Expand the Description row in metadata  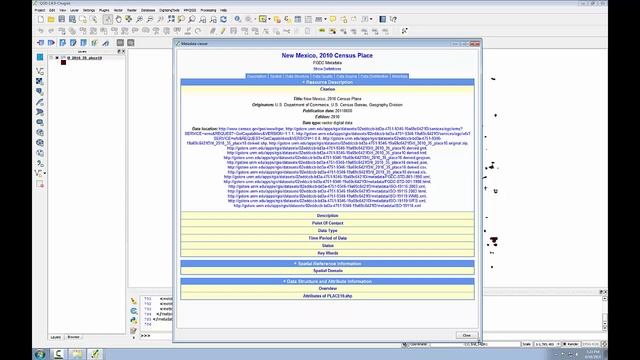click(327, 216)
